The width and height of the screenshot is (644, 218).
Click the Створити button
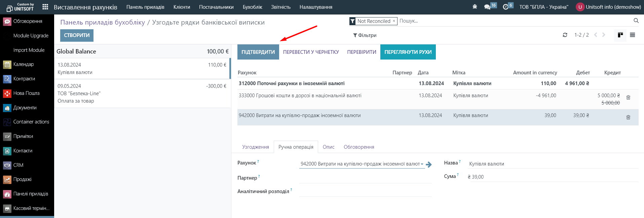click(x=77, y=35)
